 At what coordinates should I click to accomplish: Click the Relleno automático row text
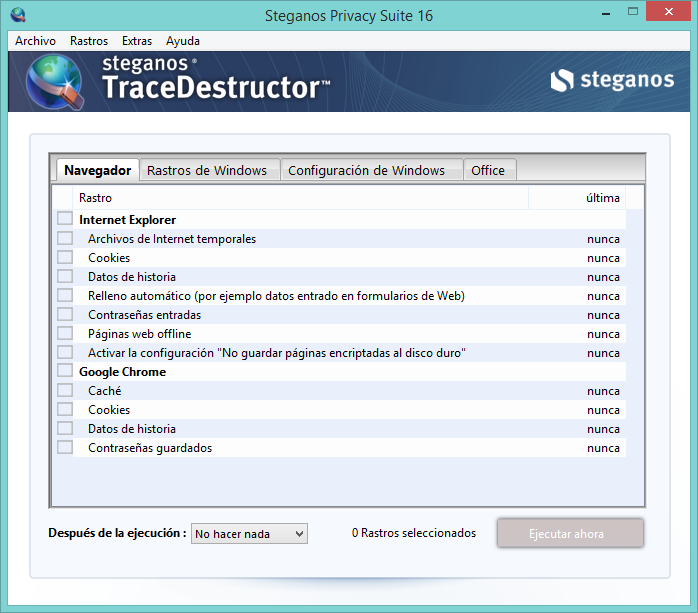click(x=276, y=296)
